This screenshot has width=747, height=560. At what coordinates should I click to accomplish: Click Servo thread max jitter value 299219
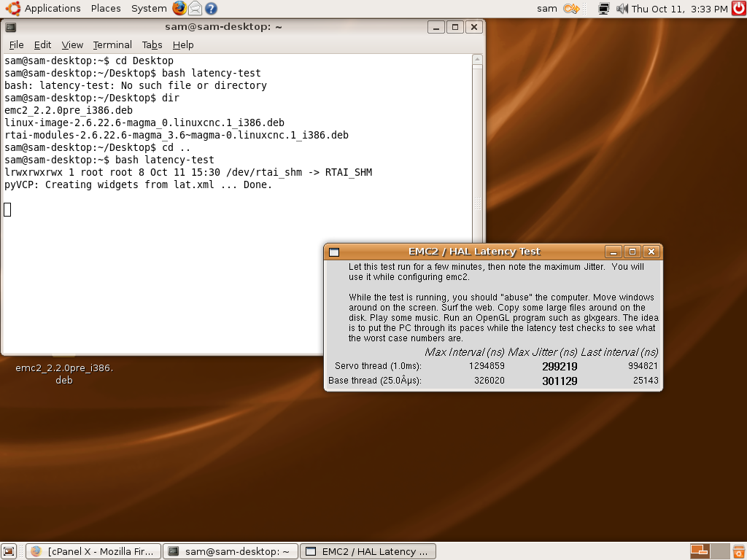tap(560, 367)
